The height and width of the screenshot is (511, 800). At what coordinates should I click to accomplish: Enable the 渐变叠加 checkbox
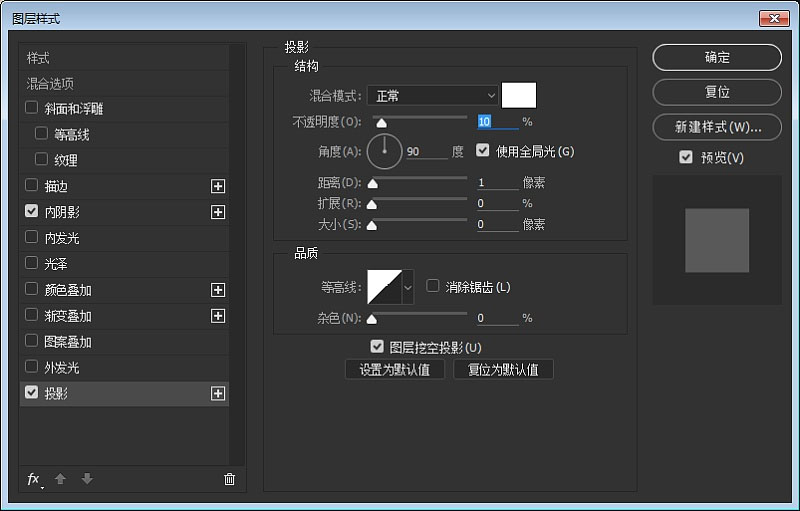pyautogui.click(x=32, y=315)
